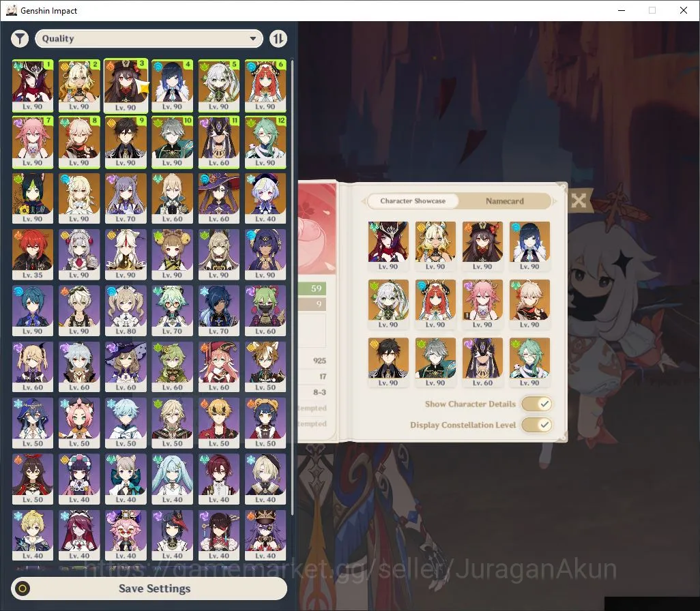The width and height of the screenshot is (700, 611).
Task: Pick Barbara at Lv. 80
Action: tap(126, 311)
